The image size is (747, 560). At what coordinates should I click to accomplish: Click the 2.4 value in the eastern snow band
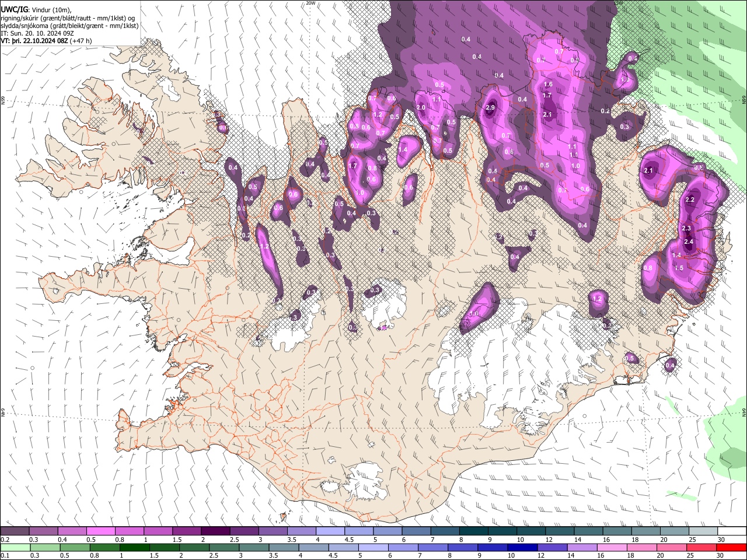(x=689, y=242)
